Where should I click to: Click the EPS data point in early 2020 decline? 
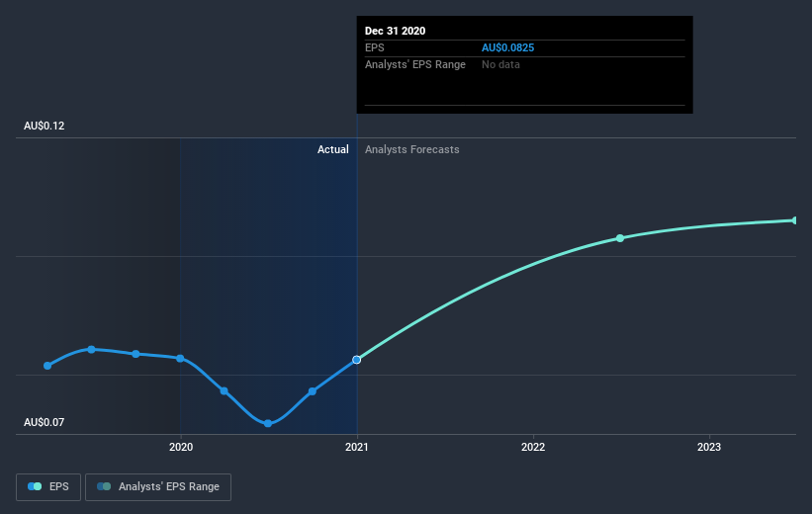coord(224,390)
